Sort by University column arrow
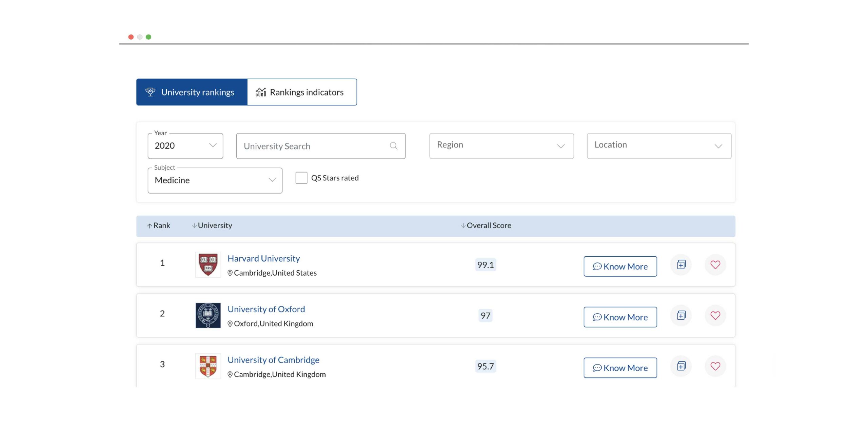 click(194, 226)
